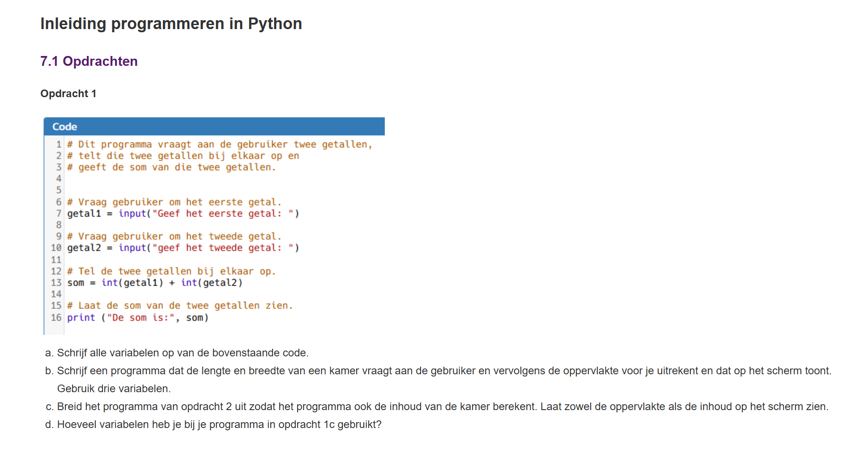The image size is (868, 458).
Task: Click question b about 'lengte en breedte'
Action: (444, 371)
